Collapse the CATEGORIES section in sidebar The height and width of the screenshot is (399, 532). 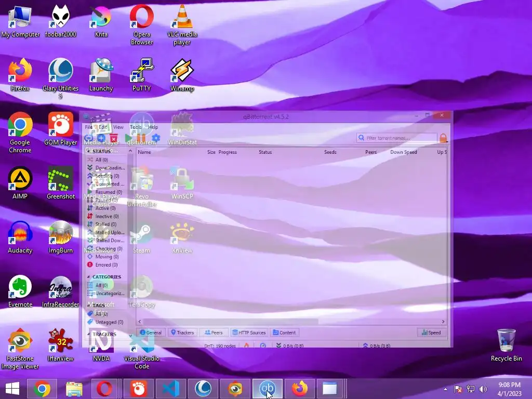click(x=88, y=277)
